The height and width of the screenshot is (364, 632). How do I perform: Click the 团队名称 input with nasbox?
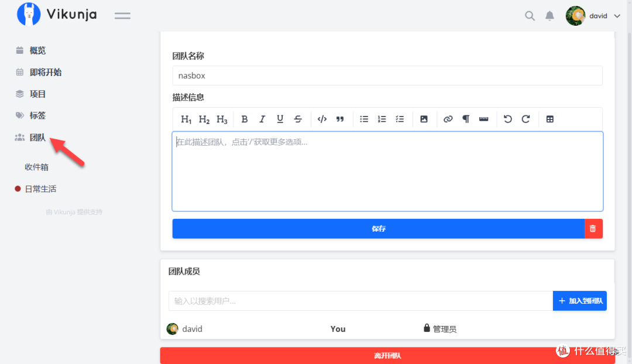[x=387, y=75]
